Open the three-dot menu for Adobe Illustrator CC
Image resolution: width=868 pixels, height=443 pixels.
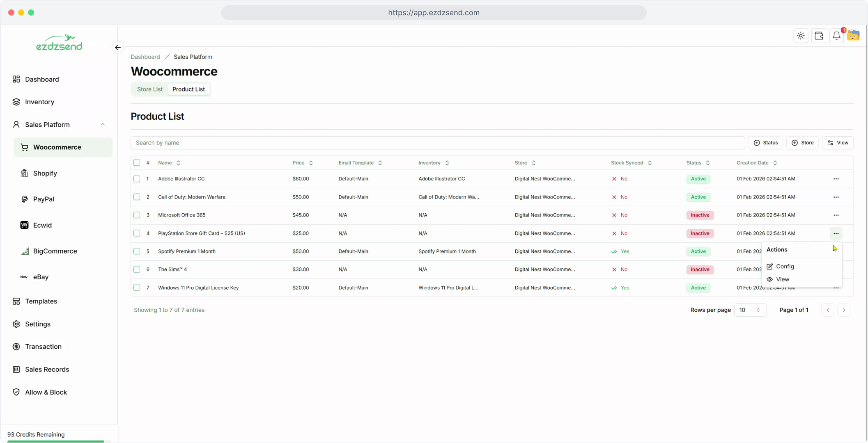(x=836, y=179)
